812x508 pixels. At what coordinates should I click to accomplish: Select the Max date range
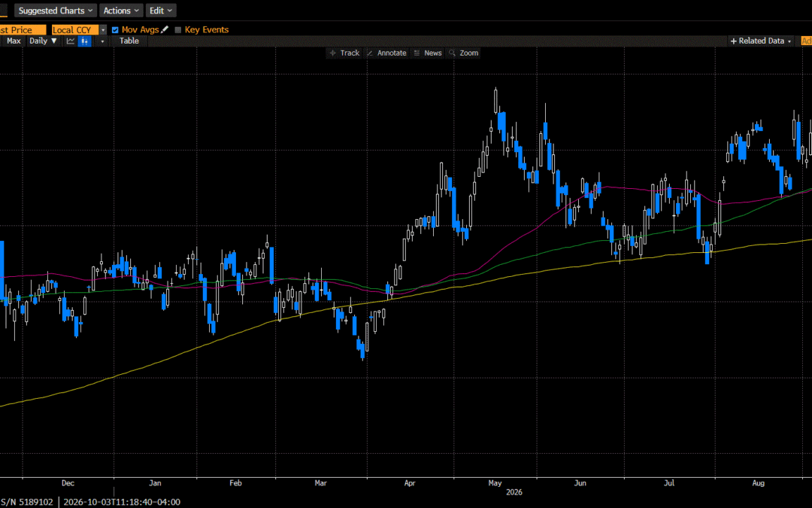click(14, 41)
